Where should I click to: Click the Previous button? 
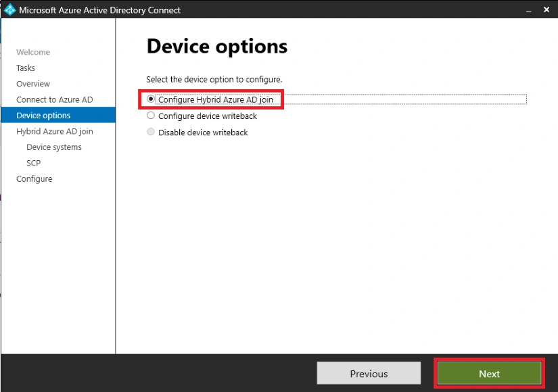[369, 374]
